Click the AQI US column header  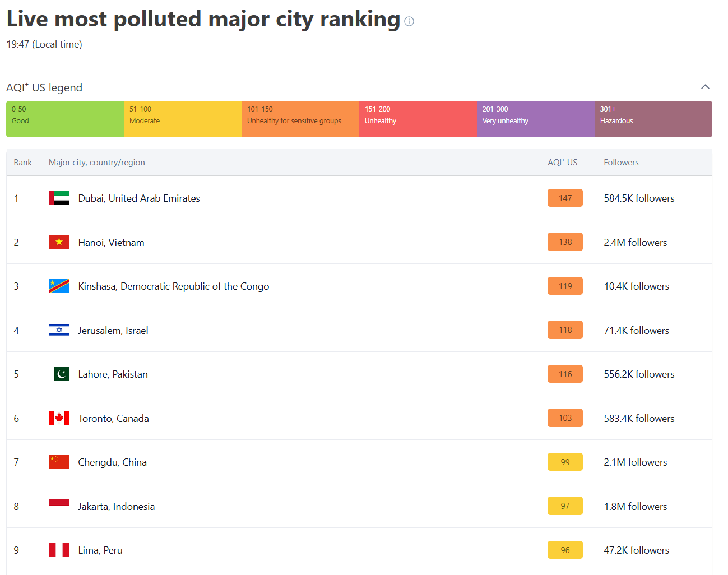(x=562, y=163)
